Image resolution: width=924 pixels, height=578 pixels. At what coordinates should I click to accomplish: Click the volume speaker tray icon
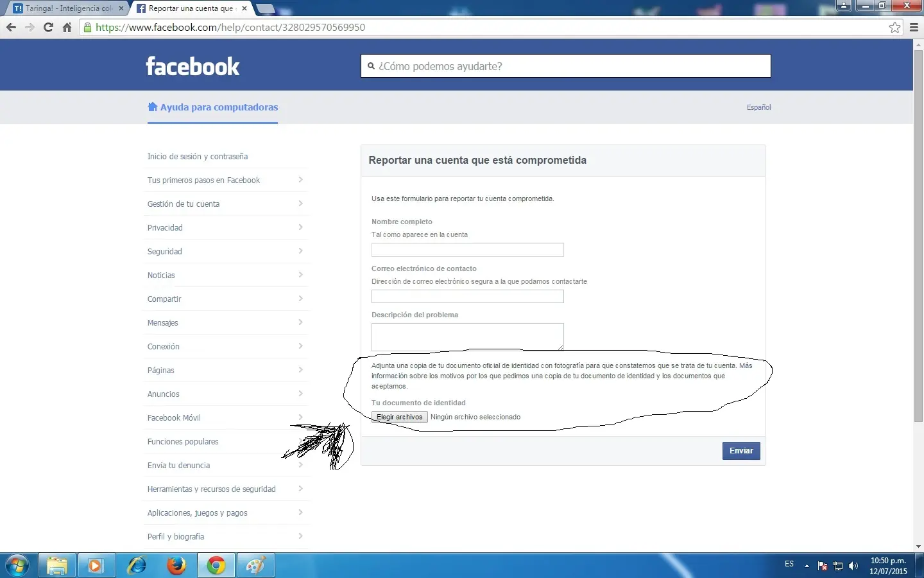853,566
